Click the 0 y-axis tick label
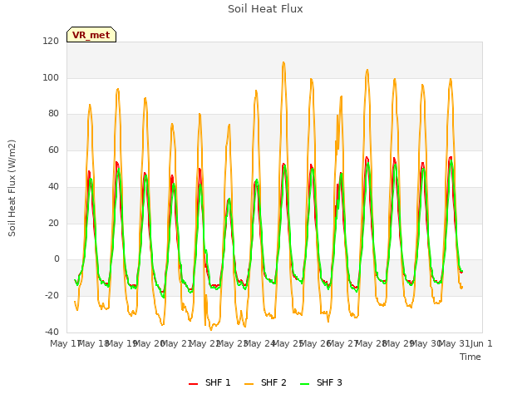This screenshot has height=399, width=532. (x=57, y=259)
